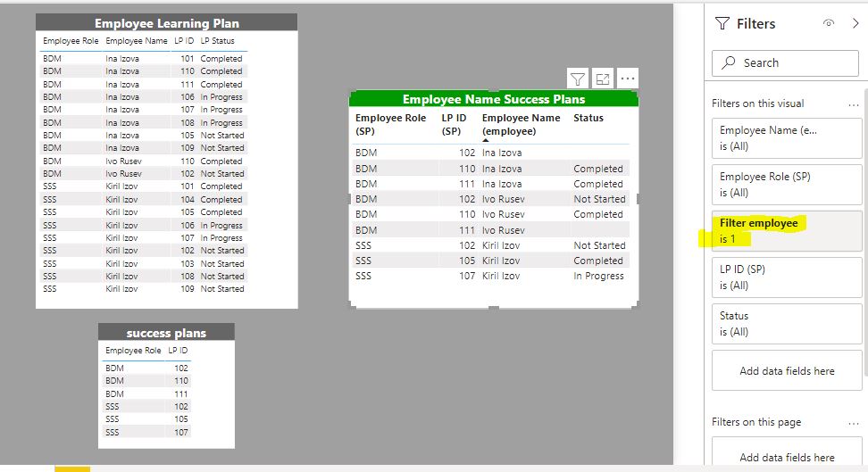Expand the Employee Role (SP) filter card
The height and width of the screenshot is (472, 868).
point(787,185)
